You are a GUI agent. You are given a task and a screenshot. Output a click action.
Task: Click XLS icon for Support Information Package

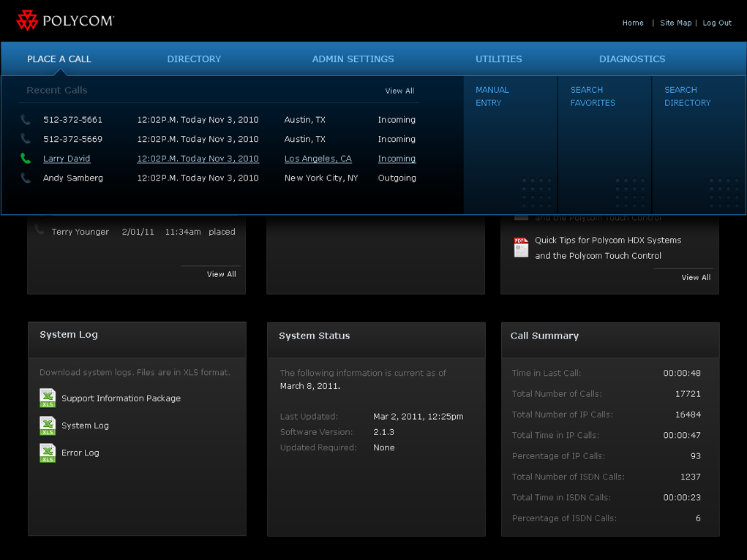(48, 398)
